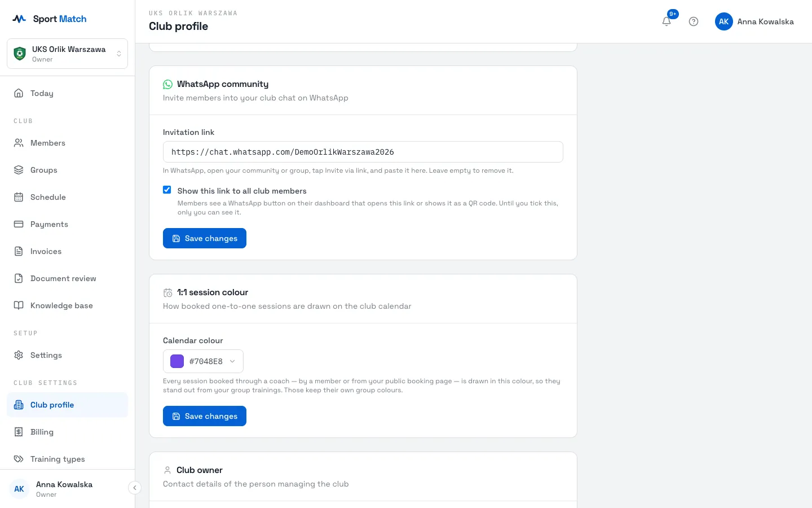This screenshot has height=508, width=812.
Task: Open the notifications bell
Action: 667,21
